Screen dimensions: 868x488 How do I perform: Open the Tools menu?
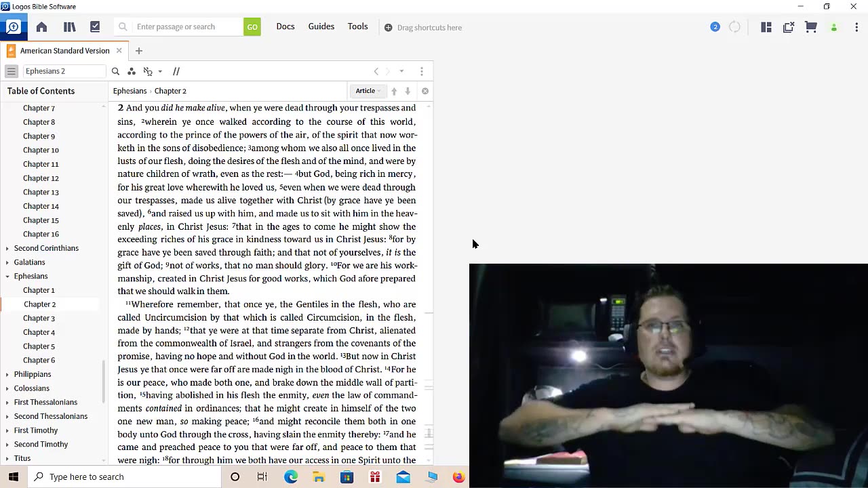point(358,26)
